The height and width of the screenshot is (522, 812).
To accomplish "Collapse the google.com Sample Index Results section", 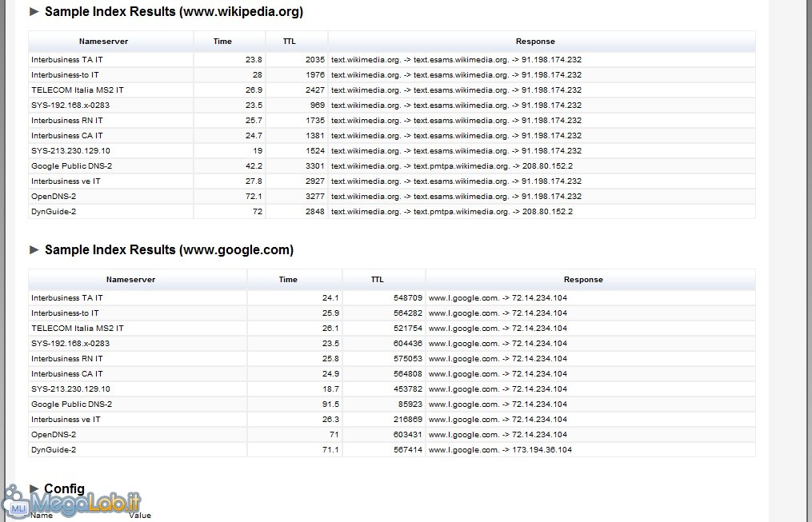I will tap(34, 250).
